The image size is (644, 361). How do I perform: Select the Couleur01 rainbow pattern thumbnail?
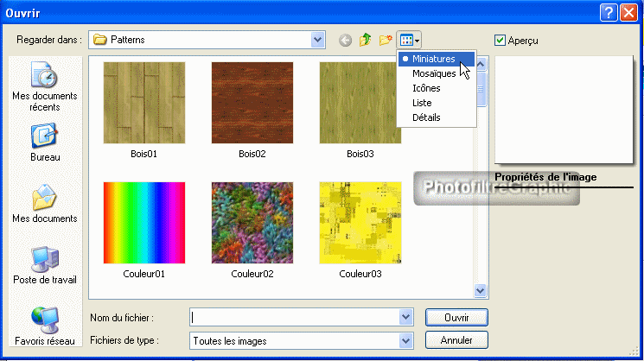coord(144,223)
